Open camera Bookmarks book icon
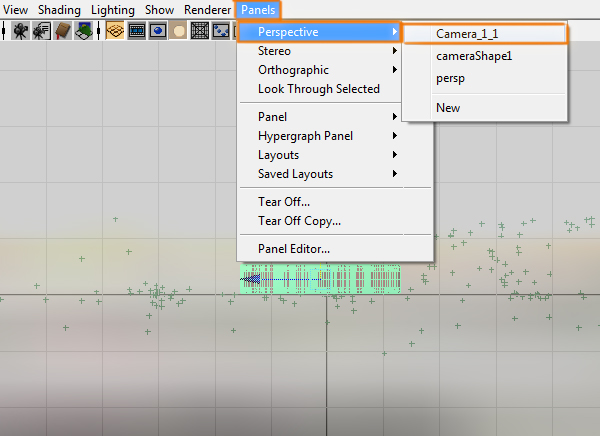600x436 pixels. pos(63,31)
